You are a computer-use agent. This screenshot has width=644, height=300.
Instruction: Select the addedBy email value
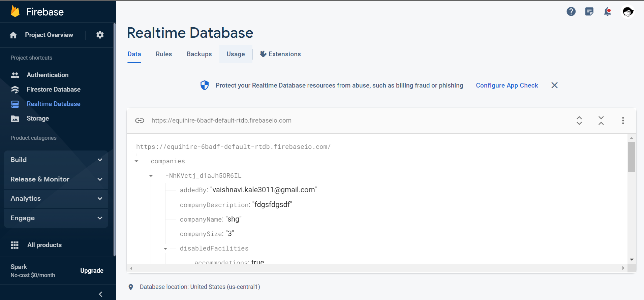coord(264,190)
